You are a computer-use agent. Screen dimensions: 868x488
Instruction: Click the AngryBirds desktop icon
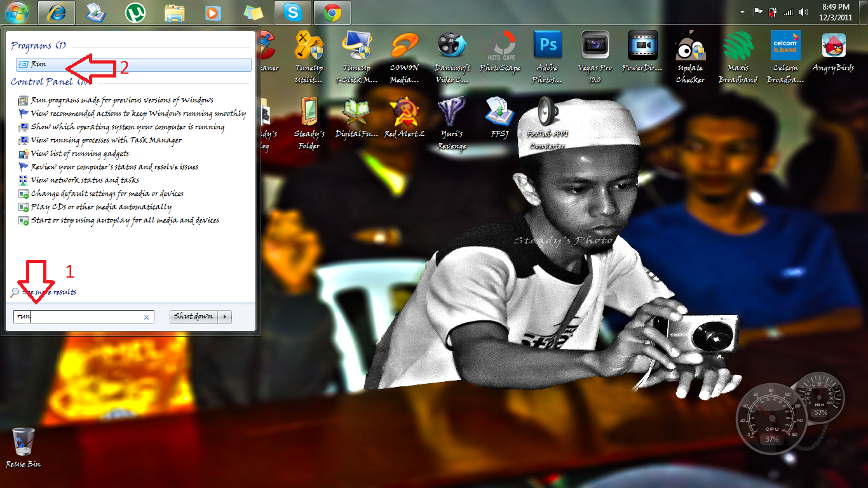coord(833,52)
